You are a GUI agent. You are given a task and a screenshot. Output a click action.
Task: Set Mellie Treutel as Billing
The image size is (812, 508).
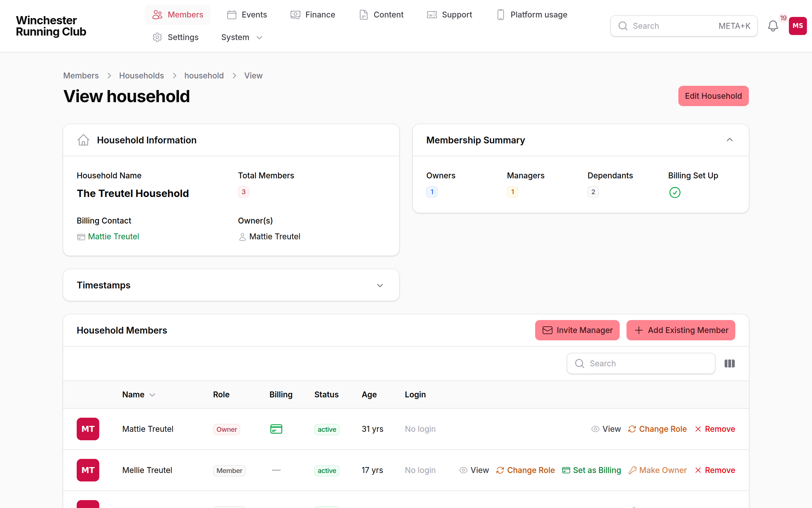coord(592,470)
